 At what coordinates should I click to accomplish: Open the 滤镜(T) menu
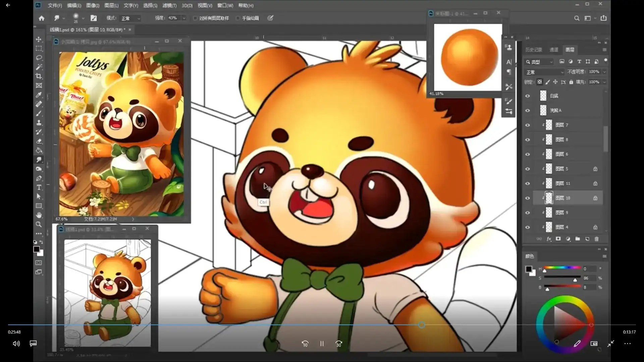pos(169,5)
